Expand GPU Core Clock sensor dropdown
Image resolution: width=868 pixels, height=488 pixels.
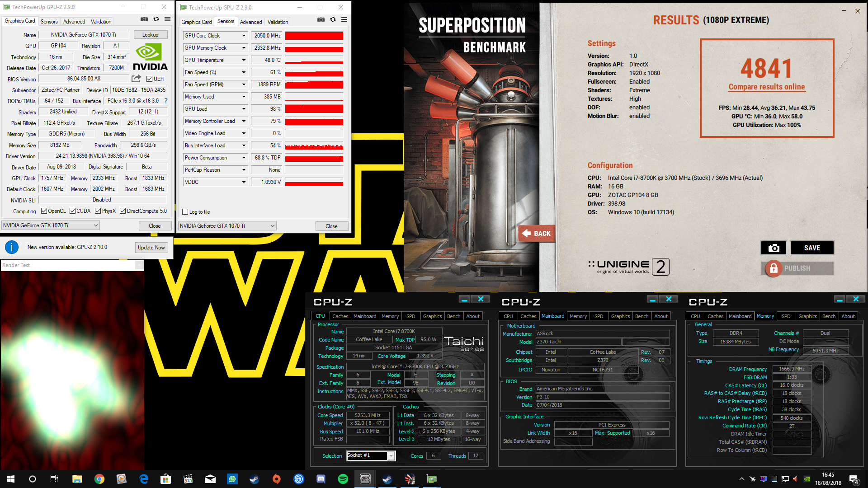244,36
